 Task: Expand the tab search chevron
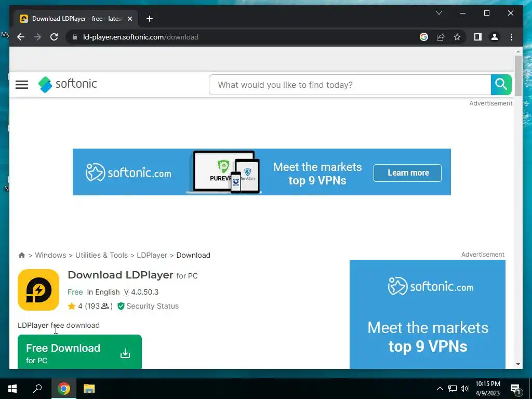(x=438, y=13)
